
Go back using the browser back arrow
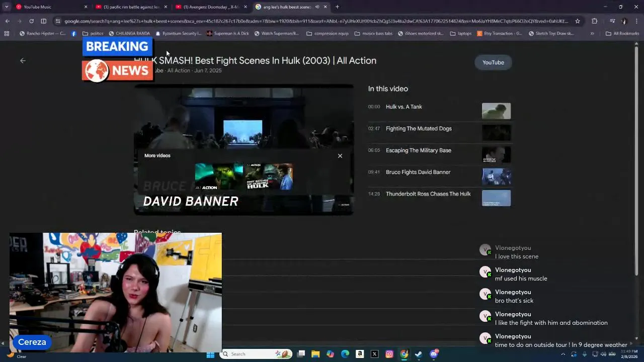(7, 21)
